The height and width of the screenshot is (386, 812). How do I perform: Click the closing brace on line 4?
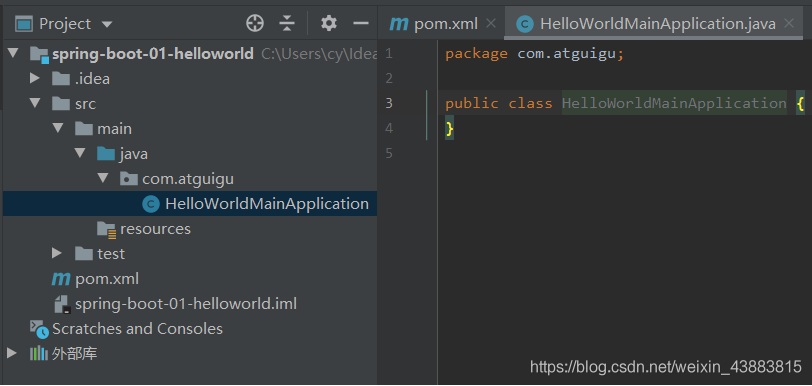click(x=450, y=128)
